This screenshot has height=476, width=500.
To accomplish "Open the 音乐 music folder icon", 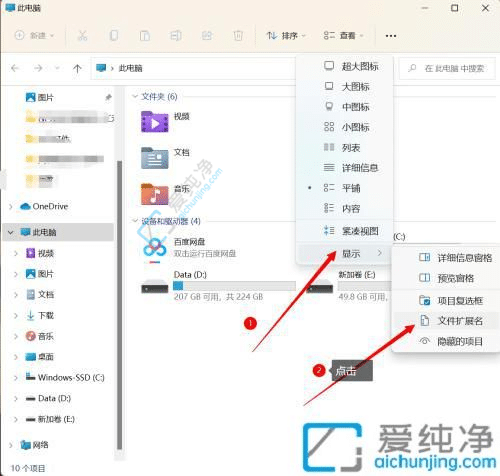I will [x=155, y=194].
